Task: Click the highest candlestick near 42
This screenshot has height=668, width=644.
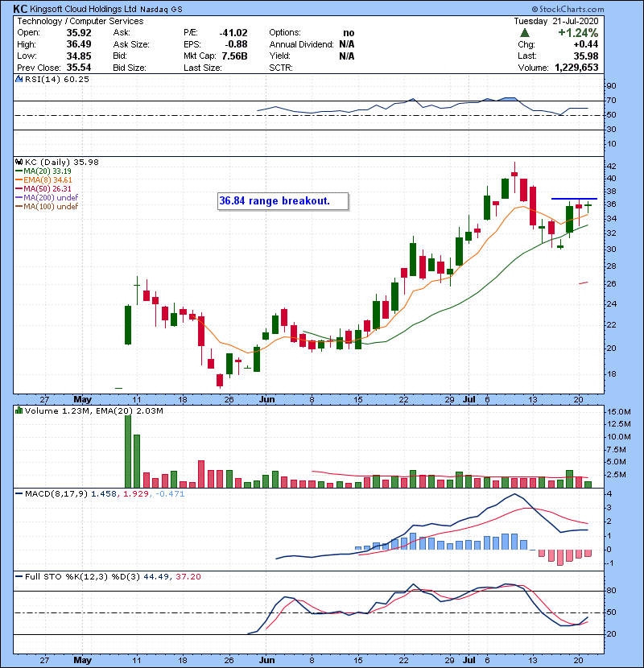Action: pyautogui.click(x=515, y=175)
